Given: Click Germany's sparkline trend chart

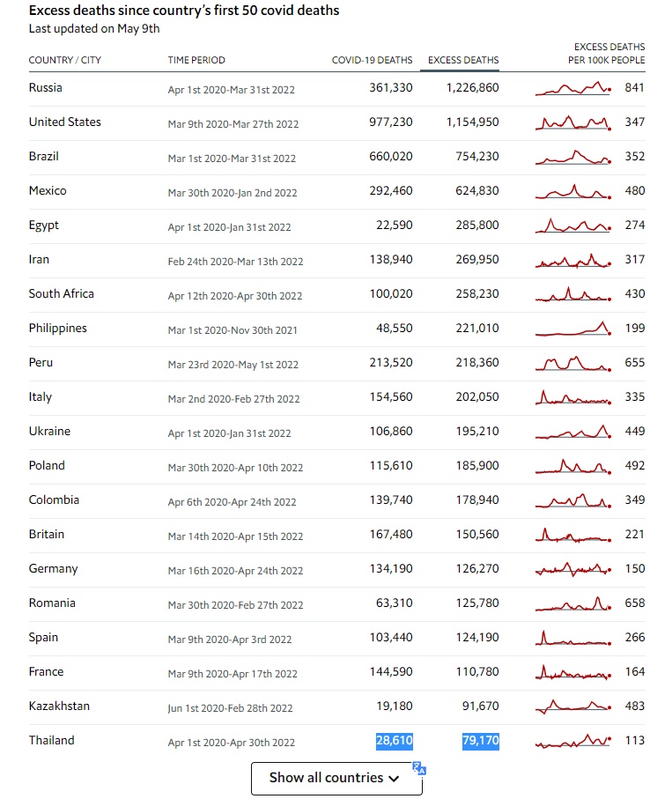Looking at the screenshot, I should click(573, 569).
